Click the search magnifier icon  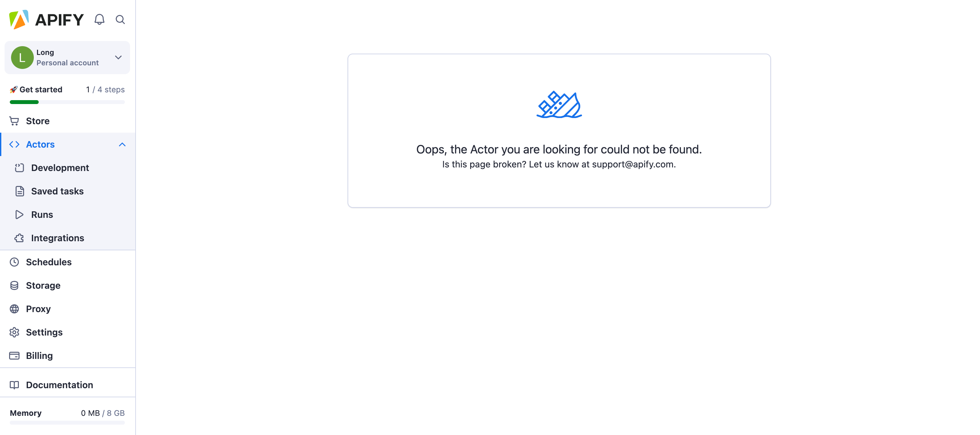coord(120,20)
